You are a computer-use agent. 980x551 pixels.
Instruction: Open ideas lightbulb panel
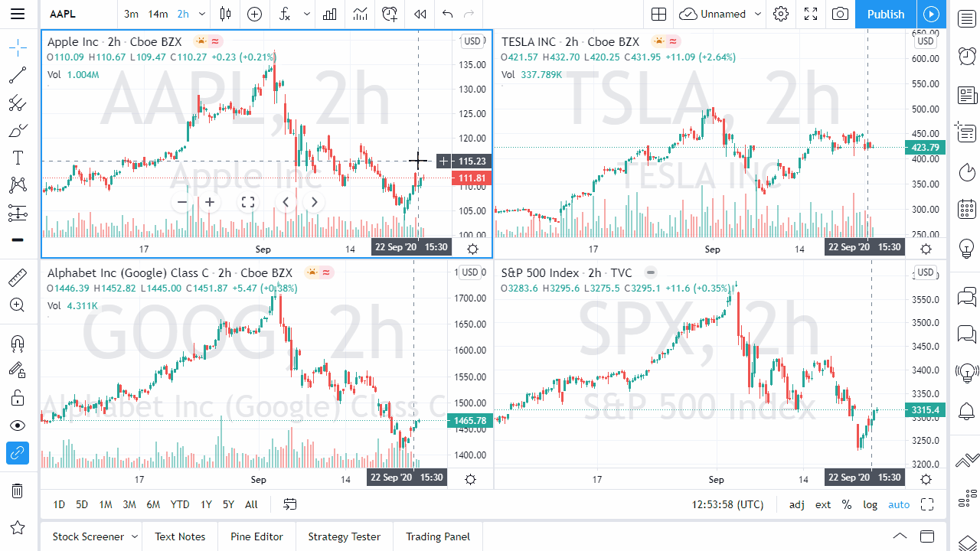[967, 248]
